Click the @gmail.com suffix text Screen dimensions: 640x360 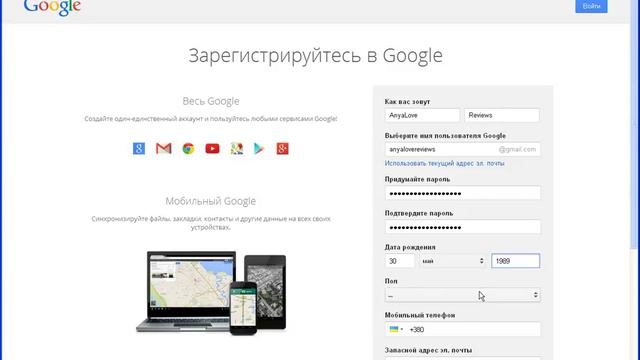click(x=517, y=149)
